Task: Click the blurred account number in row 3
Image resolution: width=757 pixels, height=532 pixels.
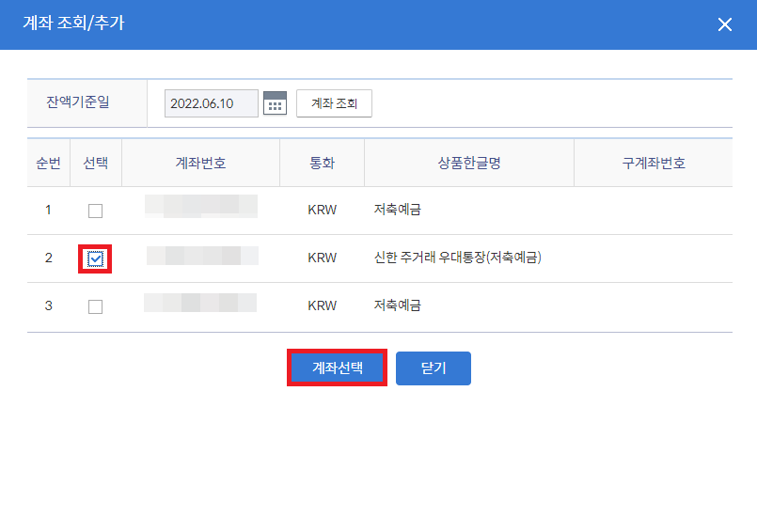Action: click(x=200, y=303)
